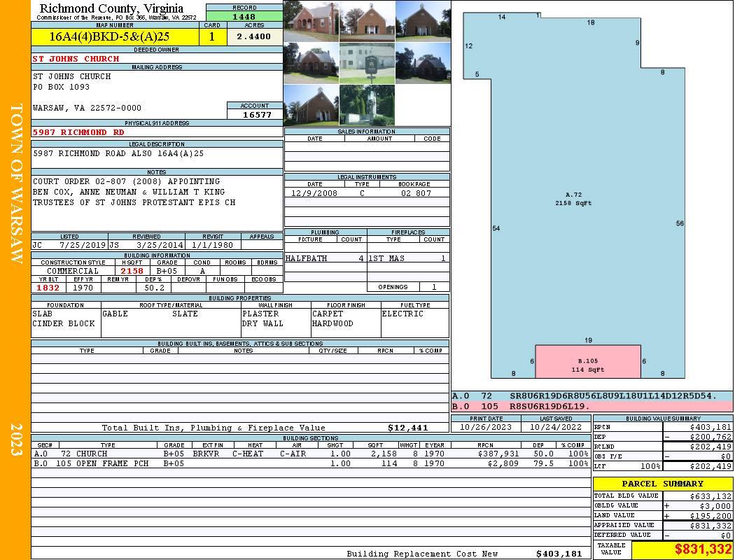This screenshot has width=735, height=560.
Task: Click the 12/9/2008 legal instrument entry
Action: [x=314, y=193]
